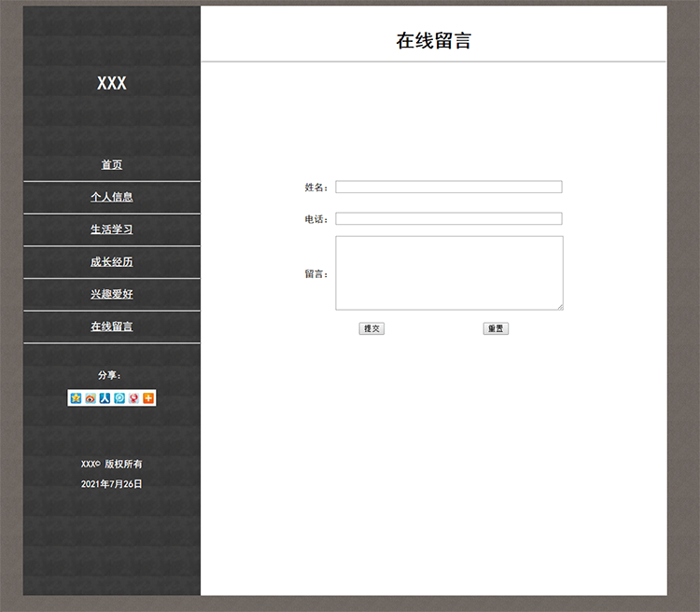Click the XXX site title
Image resolution: width=700 pixels, height=612 pixels.
point(112,83)
